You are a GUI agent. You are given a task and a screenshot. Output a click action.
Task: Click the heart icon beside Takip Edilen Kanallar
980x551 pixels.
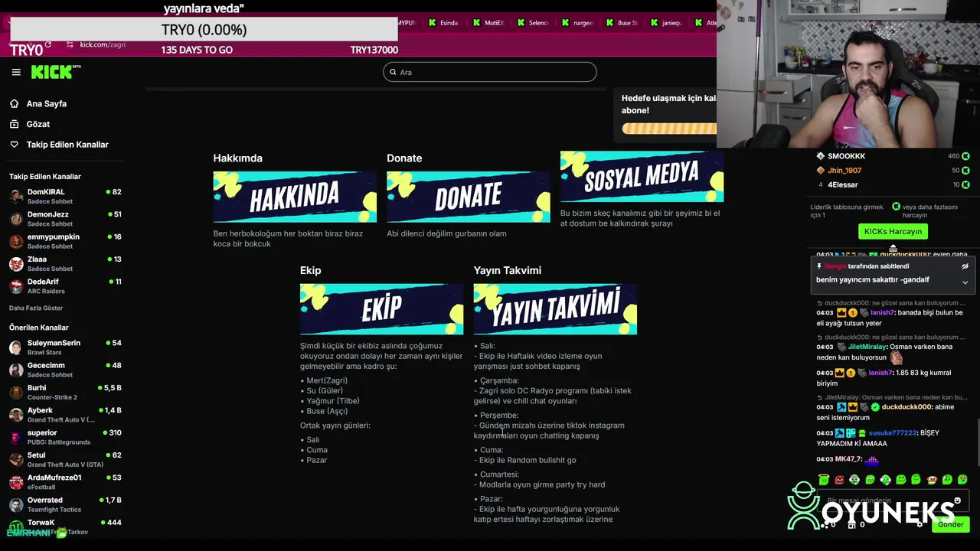(x=15, y=145)
